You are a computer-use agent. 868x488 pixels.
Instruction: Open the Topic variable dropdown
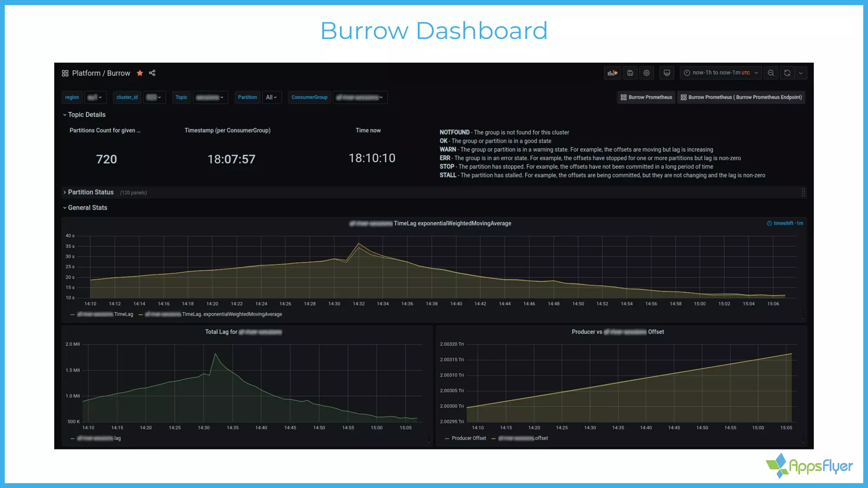(210, 97)
